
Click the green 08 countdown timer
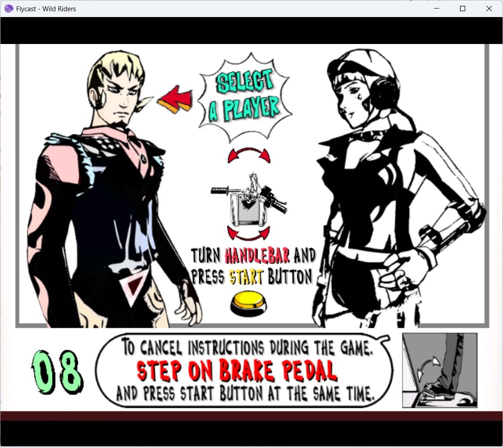[x=58, y=372]
